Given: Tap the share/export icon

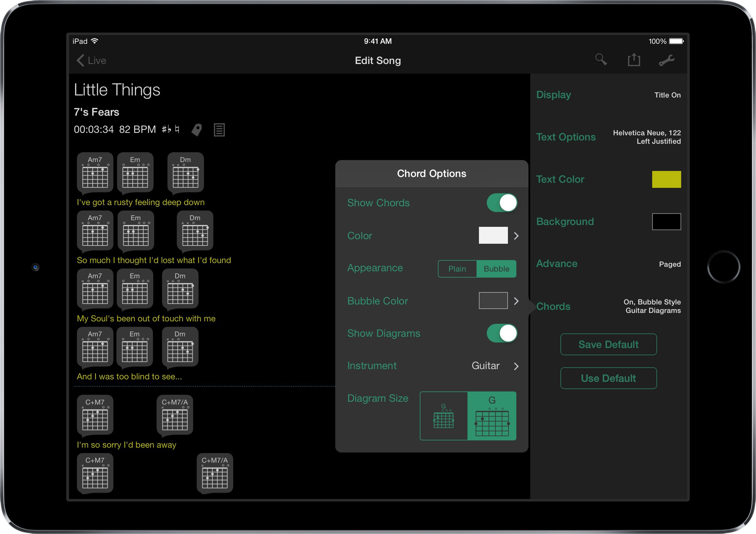Looking at the screenshot, I should tap(634, 59).
